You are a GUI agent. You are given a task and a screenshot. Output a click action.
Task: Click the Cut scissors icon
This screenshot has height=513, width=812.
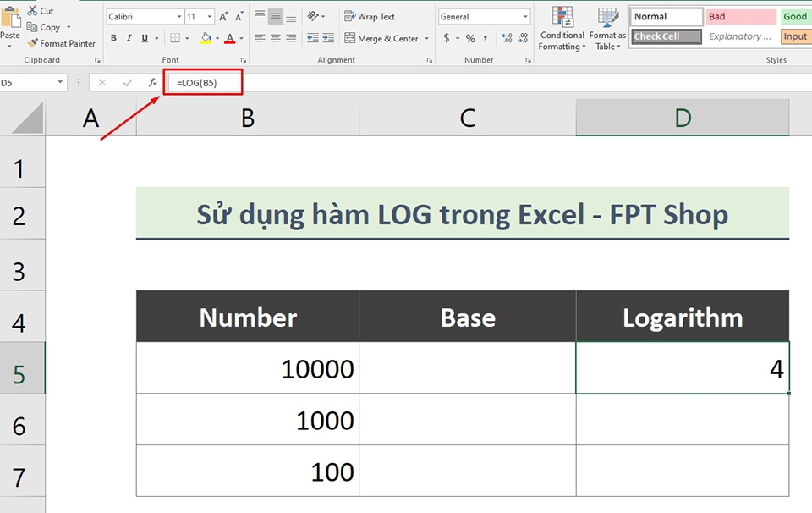coord(31,10)
